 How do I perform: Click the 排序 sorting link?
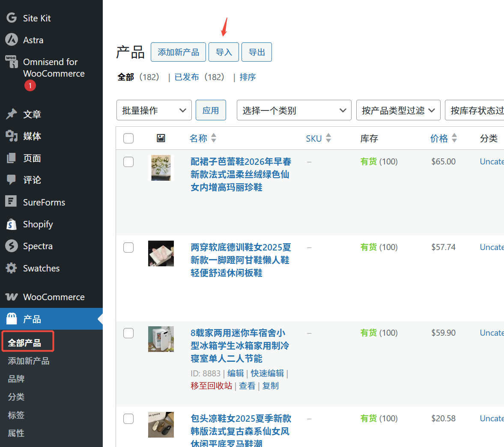(248, 77)
